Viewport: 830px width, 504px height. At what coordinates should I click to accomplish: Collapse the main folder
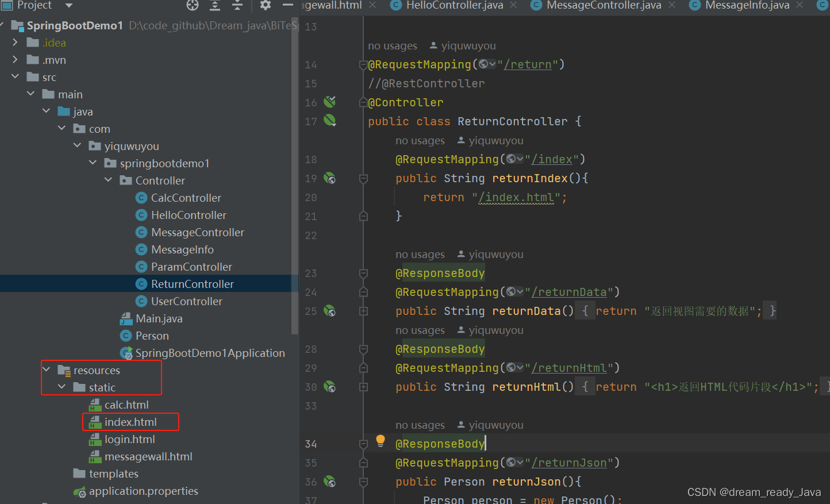click(x=30, y=94)
